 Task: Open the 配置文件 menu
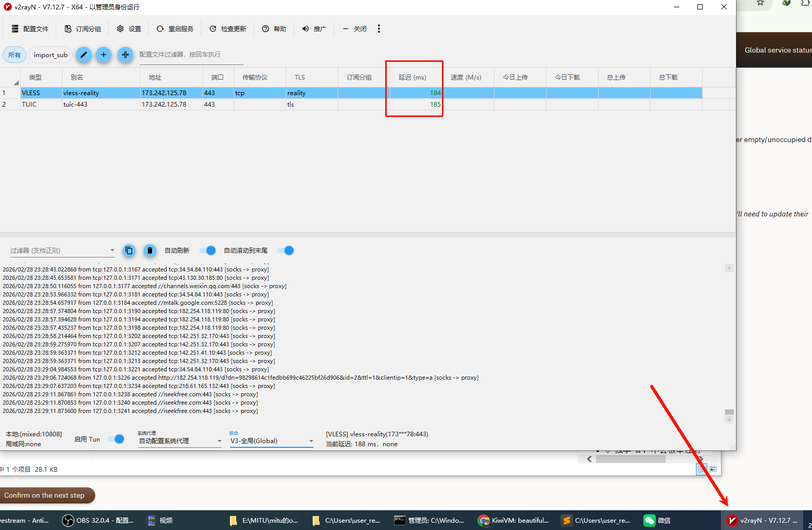30,29
